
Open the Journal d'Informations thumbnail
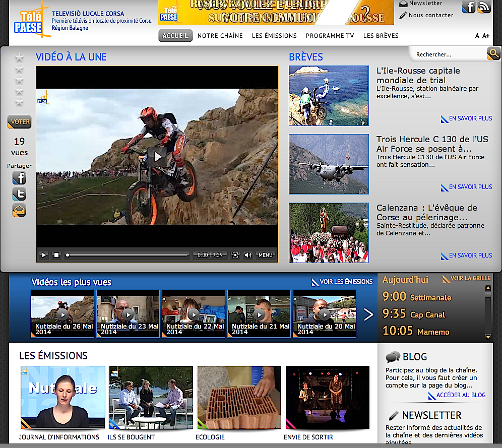tap(62, 397)
